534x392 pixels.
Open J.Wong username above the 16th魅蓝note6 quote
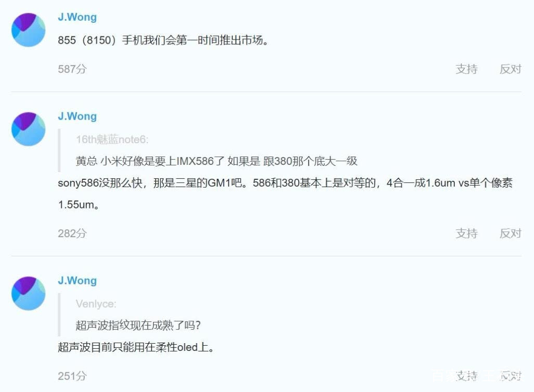pos(78,116)
